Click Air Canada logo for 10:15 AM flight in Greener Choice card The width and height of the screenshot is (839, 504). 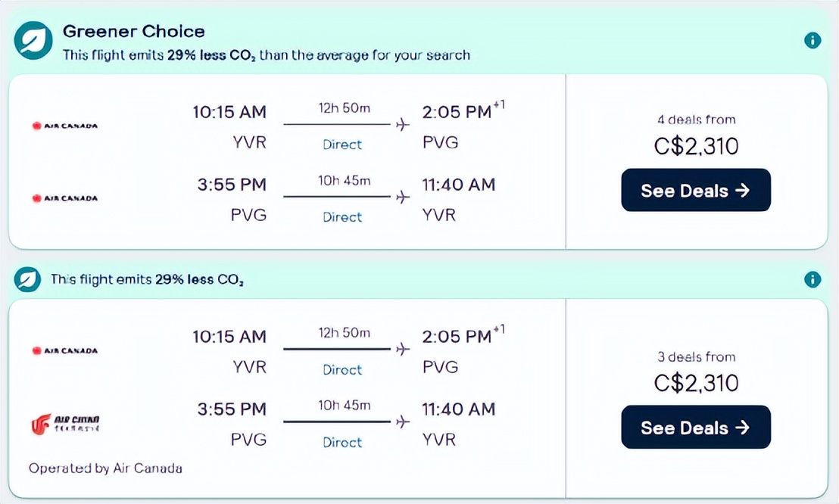tap(65, 126)
